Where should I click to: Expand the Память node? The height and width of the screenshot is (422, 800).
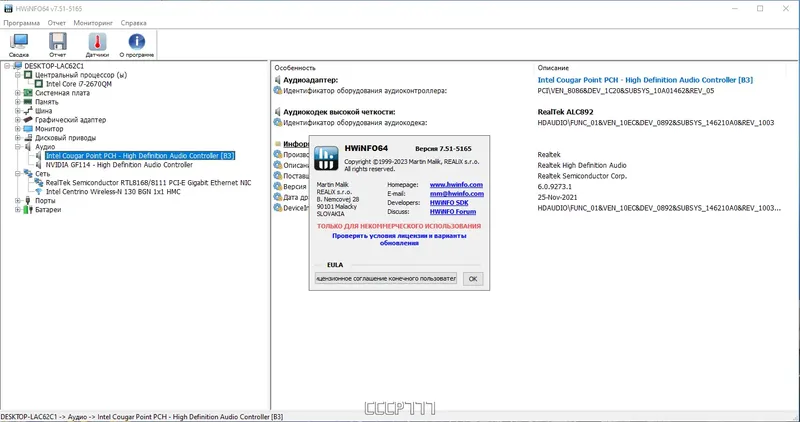point(18,102)
